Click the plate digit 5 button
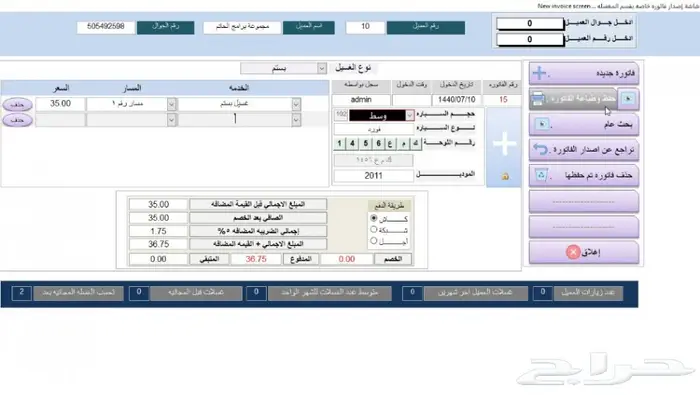This screenshot has width=700, height=395. 365,143
